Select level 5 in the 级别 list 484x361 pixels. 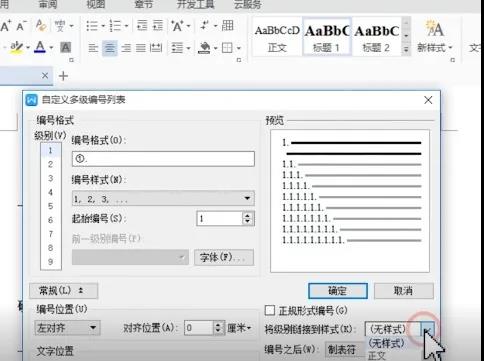point(51,206)
